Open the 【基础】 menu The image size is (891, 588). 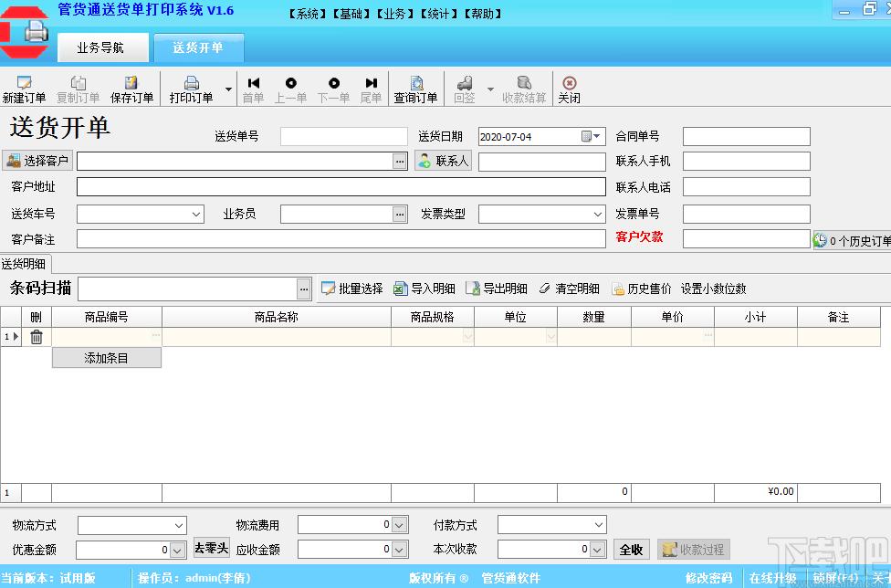tap(351, 14)
